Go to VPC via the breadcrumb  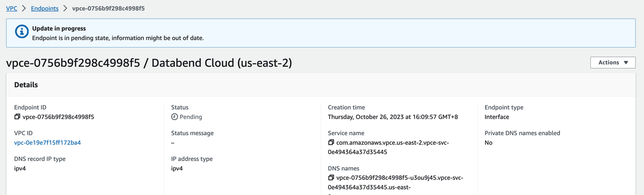[11, 9]
